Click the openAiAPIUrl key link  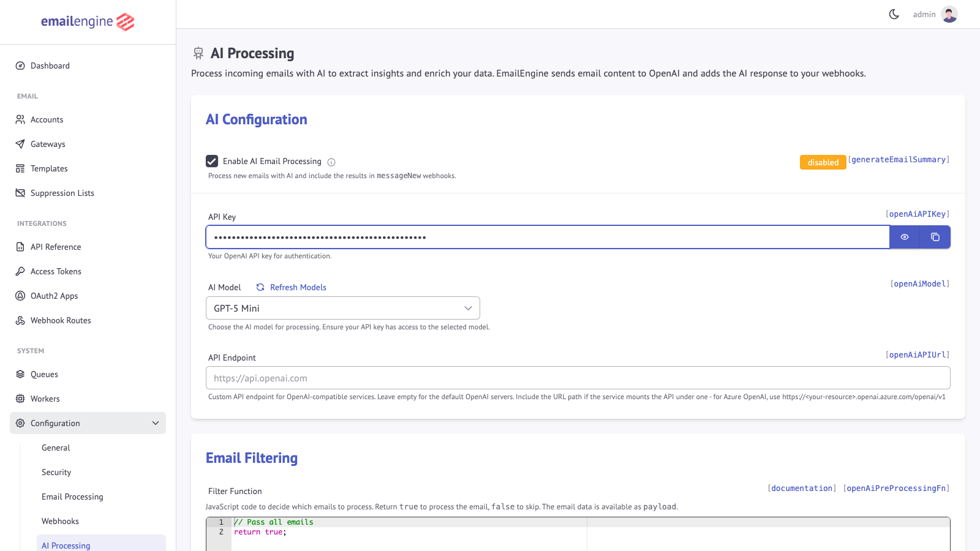[918, 355]
